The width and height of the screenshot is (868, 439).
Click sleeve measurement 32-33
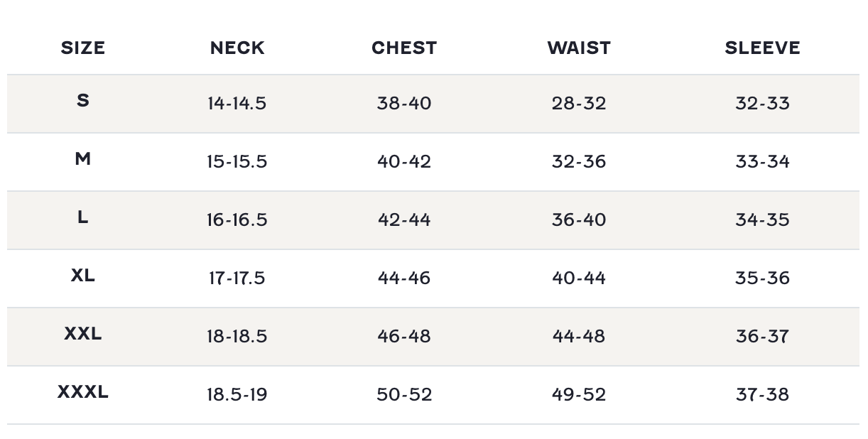pos(762,104)
